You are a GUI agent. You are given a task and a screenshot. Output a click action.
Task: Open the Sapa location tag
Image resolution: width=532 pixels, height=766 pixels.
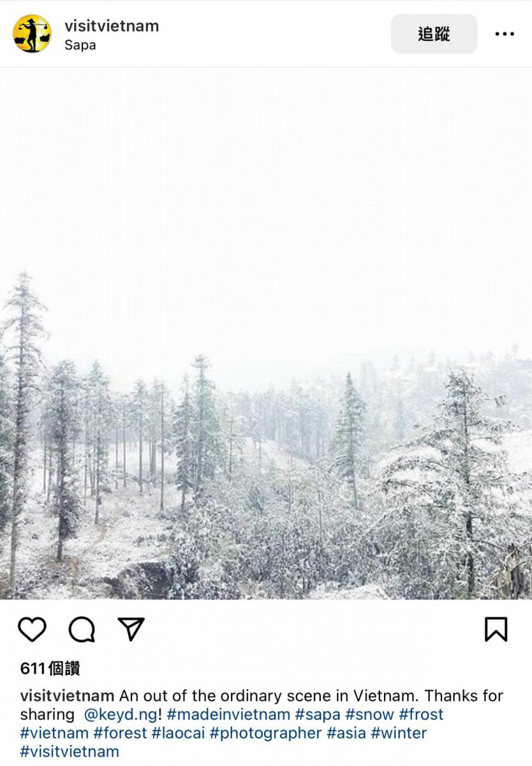(80, 45)
